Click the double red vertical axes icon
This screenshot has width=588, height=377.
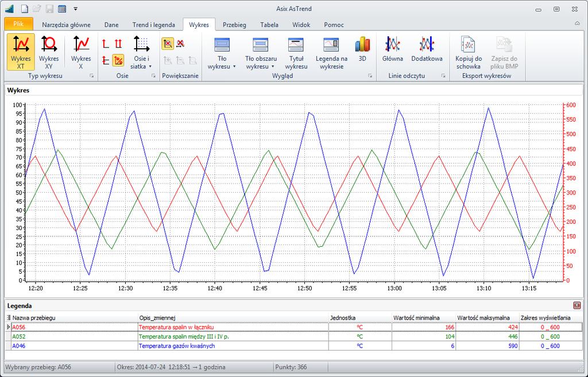click(118, 44)
